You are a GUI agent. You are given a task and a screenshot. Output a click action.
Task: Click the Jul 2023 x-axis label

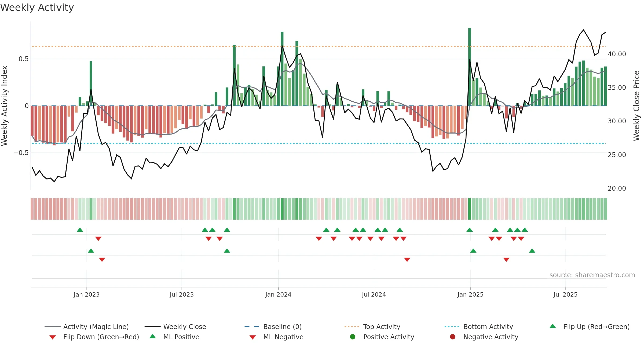click(182, 294)
